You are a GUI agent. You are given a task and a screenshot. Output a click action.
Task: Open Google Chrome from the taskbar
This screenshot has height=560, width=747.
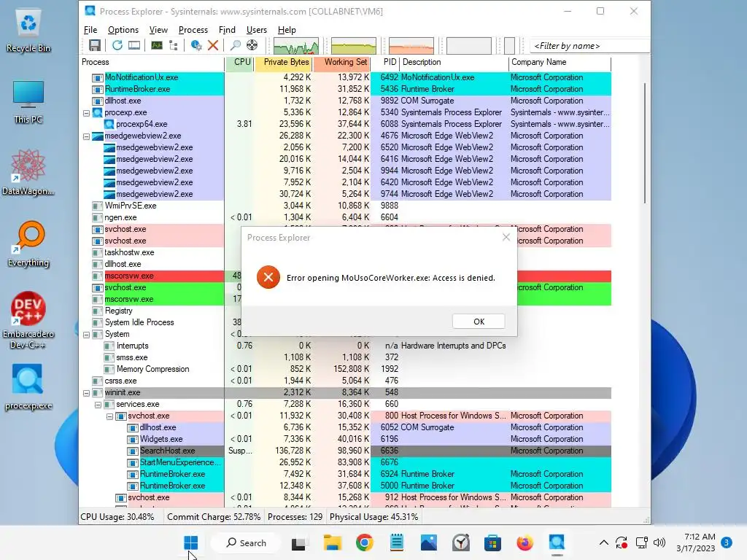365,542
